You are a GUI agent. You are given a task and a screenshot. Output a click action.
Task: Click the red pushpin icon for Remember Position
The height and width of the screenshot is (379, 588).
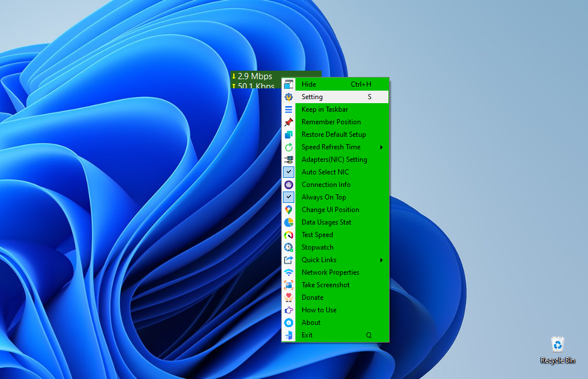click(289, 122)
